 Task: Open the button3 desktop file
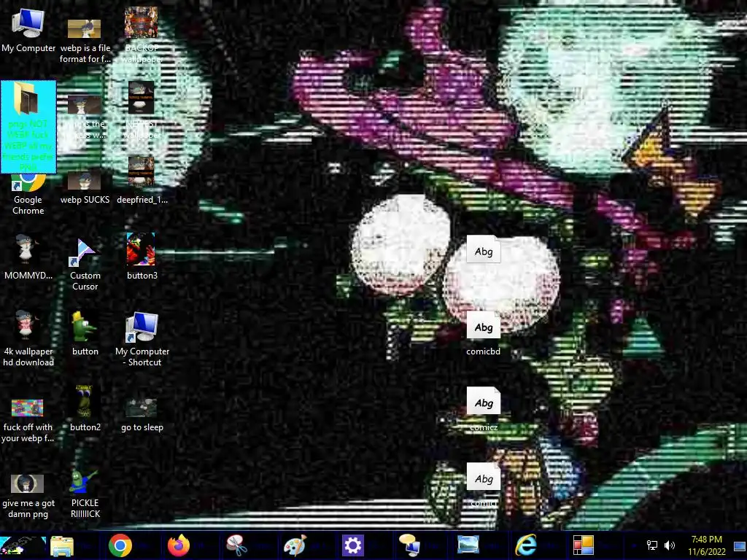click(x=142, y=256)
